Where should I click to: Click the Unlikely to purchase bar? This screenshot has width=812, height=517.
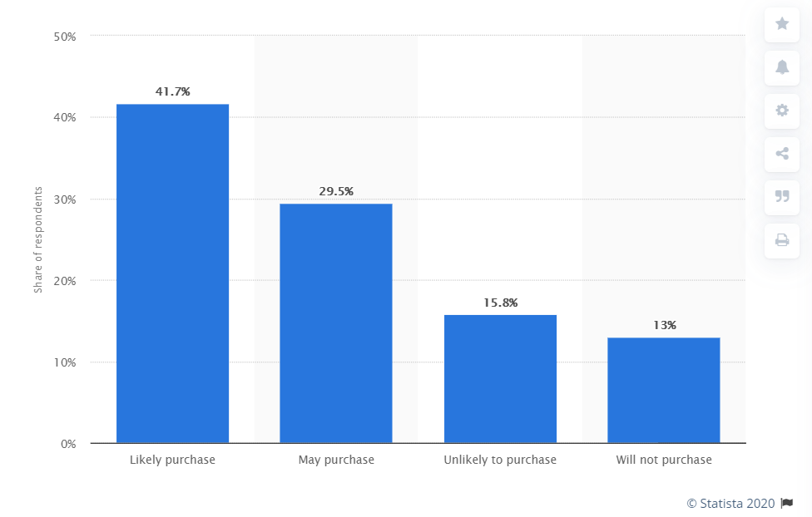tap(500, 379)
